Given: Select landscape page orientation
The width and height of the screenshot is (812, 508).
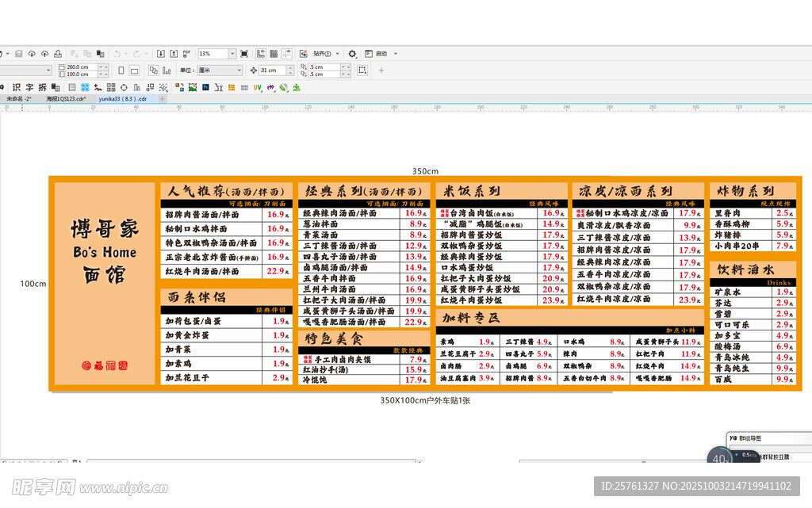Looking at the screenshot, I should [134, 71].
